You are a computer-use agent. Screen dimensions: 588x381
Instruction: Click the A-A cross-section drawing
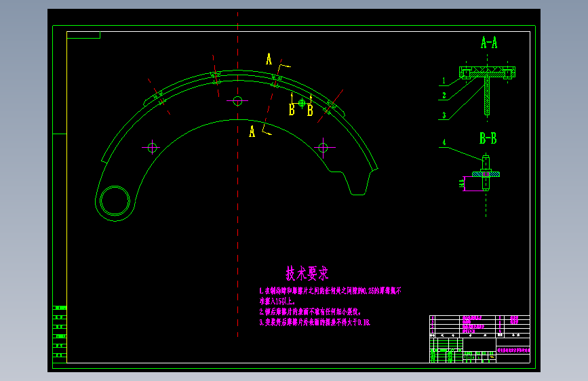tap(487, 90)
